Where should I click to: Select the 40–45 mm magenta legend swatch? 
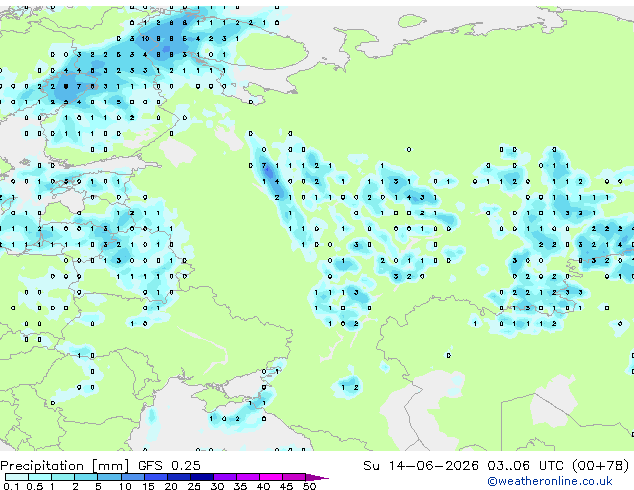point(271,477)
